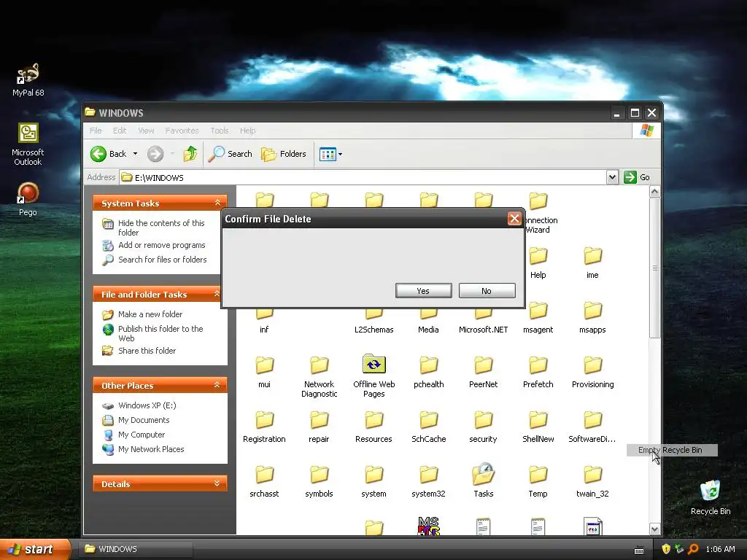Open the Tools menu
The image size is (747, 560).
(x=220, y=131)
